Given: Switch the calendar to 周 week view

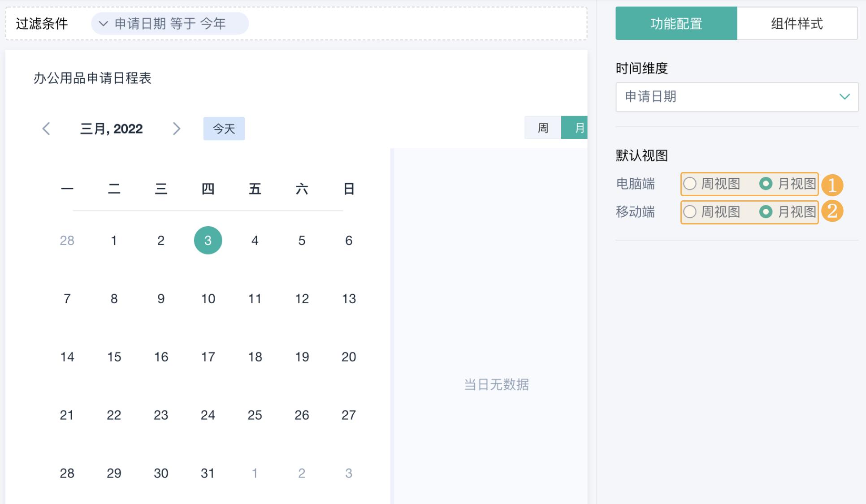Looking at the screenshot, I should tap(542, 128).
